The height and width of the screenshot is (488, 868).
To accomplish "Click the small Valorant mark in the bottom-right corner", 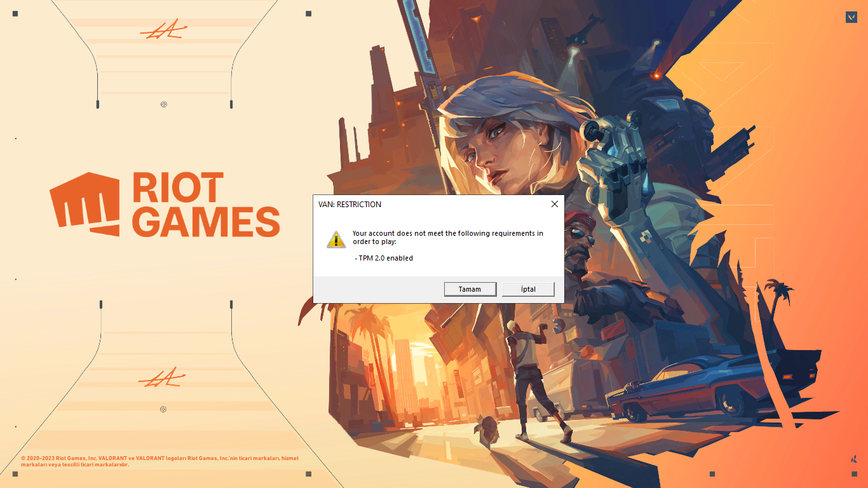I will coord(853,459).
